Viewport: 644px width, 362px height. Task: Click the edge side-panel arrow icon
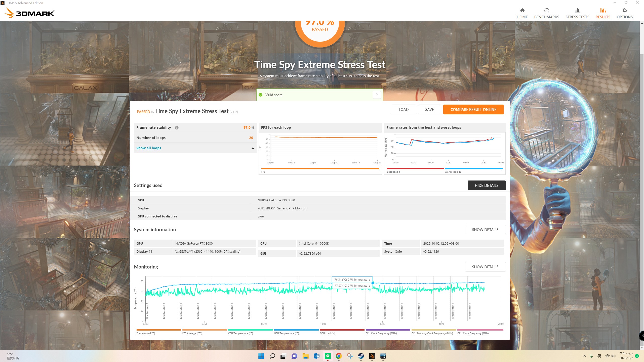tap(642, 336)
